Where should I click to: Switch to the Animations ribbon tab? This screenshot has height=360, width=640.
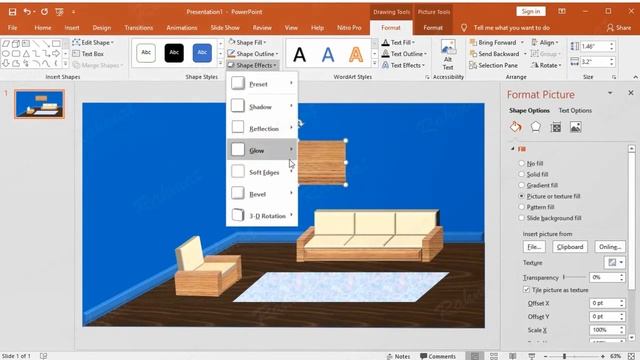pos(182,28)
